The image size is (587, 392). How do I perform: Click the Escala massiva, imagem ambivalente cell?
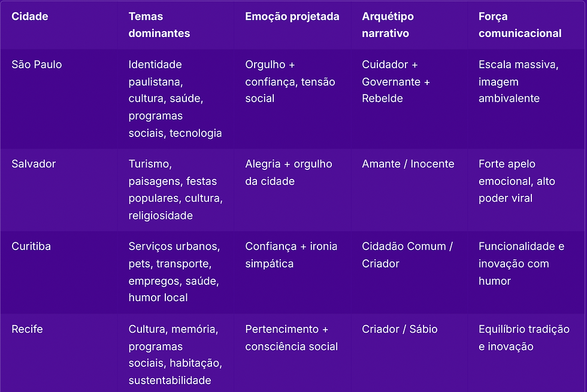click(518, 81)
